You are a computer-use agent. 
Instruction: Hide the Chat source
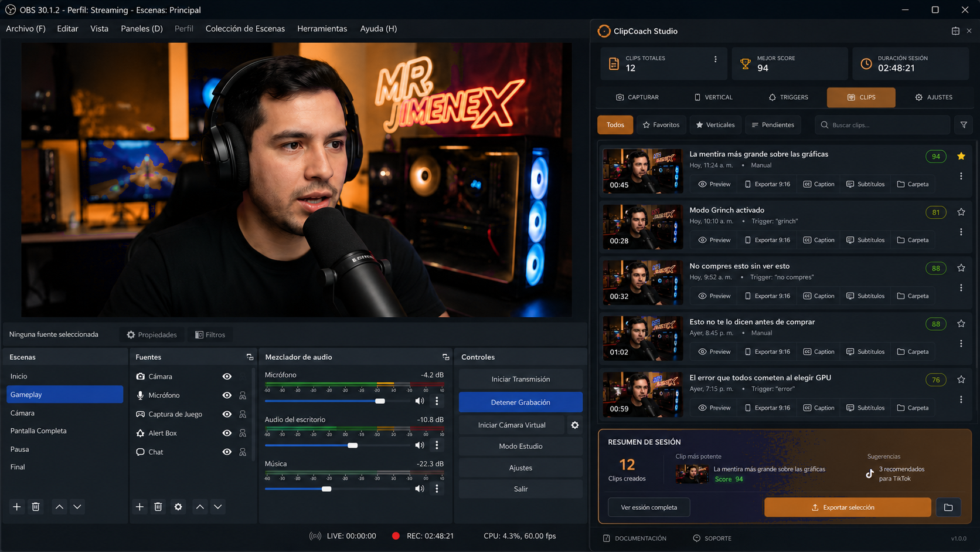pos(227,452)
